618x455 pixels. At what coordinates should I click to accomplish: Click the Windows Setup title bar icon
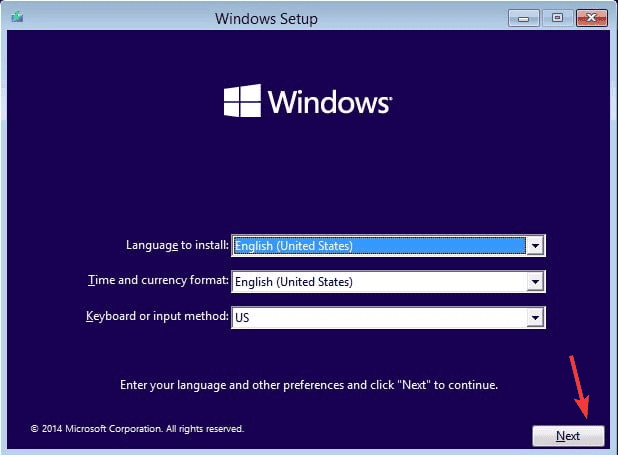pyautogui.click(x=17, y=17)
